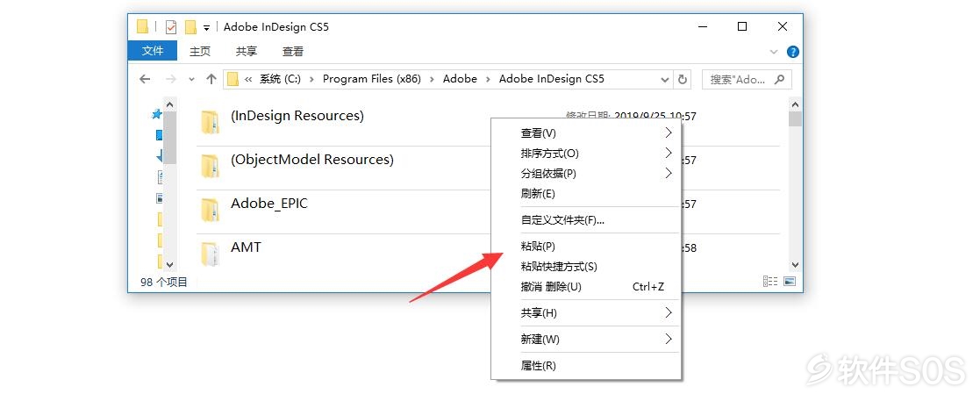This screenshot has width=980, height=394.
Task: Click the (ObjectModel Resources) folder icon
Action: (210, 166)
